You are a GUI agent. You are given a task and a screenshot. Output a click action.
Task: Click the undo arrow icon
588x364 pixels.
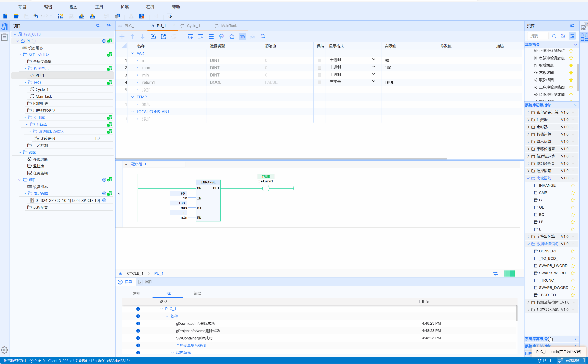point(36,16)
